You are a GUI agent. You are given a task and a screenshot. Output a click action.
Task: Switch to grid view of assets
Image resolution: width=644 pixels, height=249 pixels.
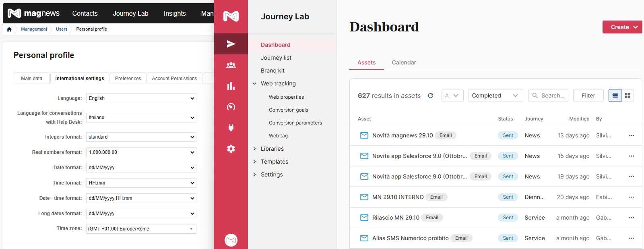pyautogui.click(x=627, y=95)
